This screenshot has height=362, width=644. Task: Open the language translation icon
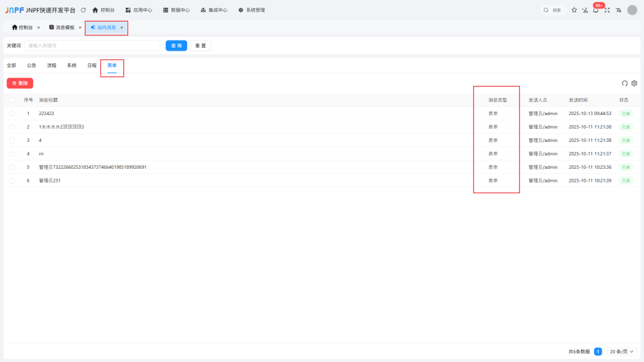[618, 10]
